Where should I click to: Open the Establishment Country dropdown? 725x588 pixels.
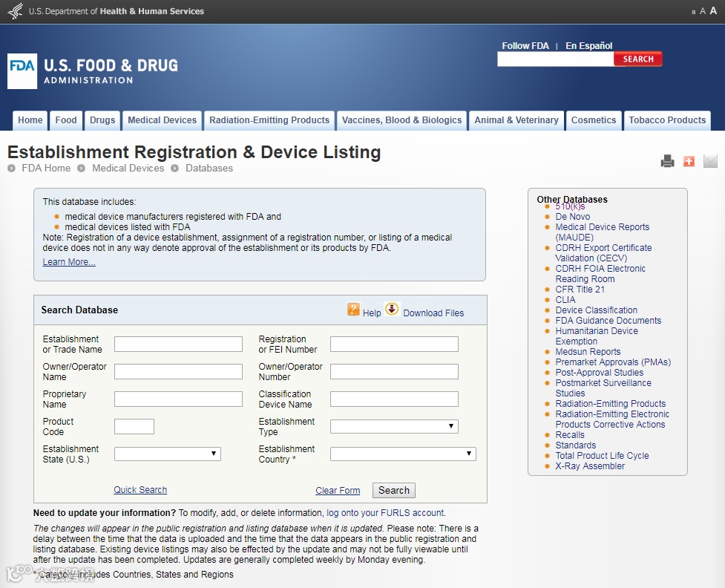(x=403, y=454)
